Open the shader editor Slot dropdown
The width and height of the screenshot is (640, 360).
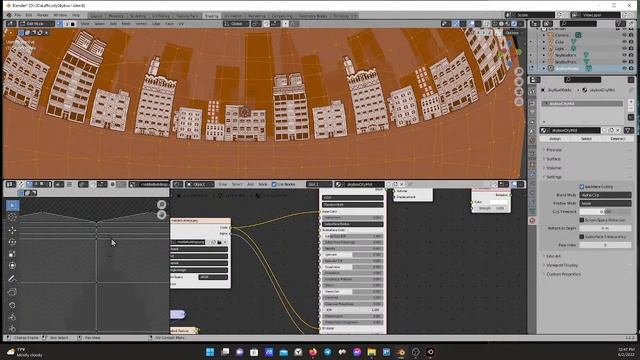[x=319, y=184]
